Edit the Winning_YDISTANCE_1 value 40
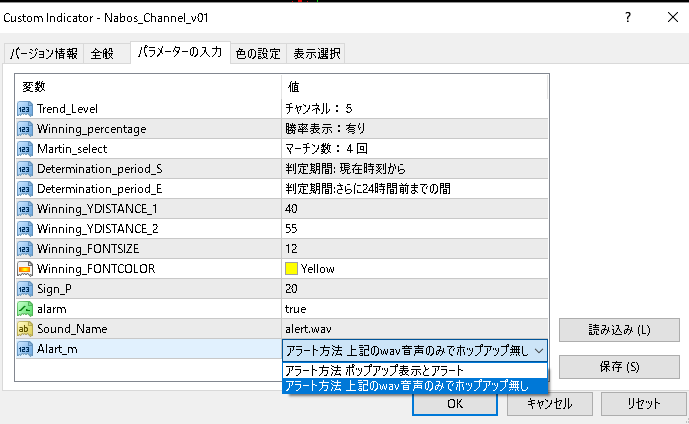Screen dimensions: 689x424 pyautogui.click(x=414, y=209)
